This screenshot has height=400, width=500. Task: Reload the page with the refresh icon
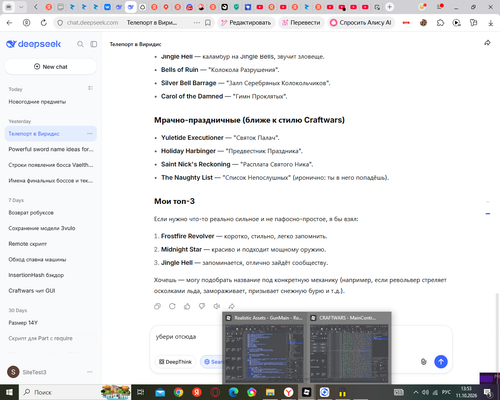(x=44, y=23)
